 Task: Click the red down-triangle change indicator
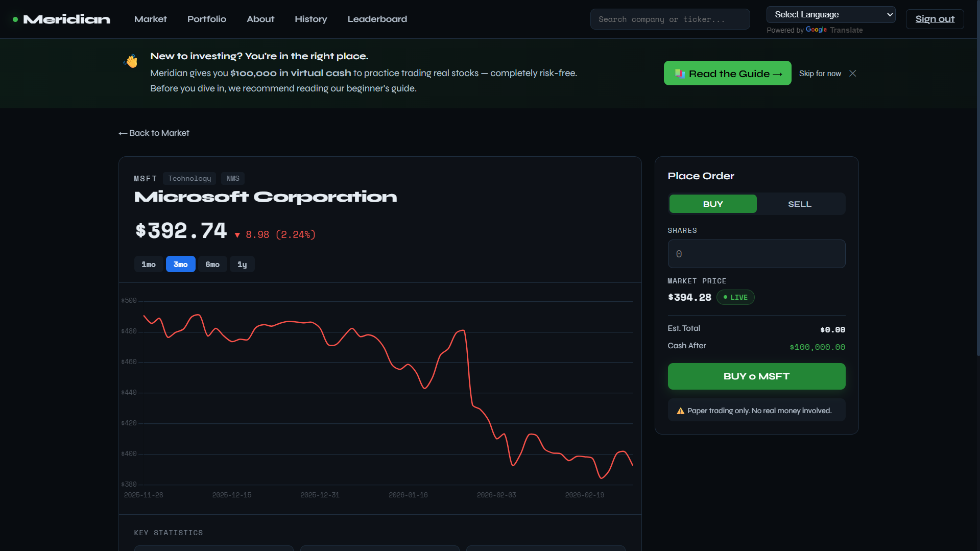[x=237, y=235]
